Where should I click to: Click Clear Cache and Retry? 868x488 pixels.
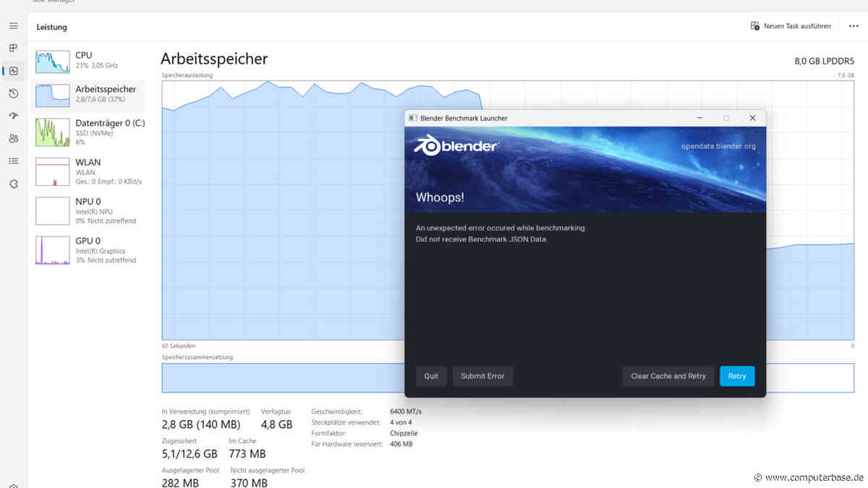click(668, 376)
